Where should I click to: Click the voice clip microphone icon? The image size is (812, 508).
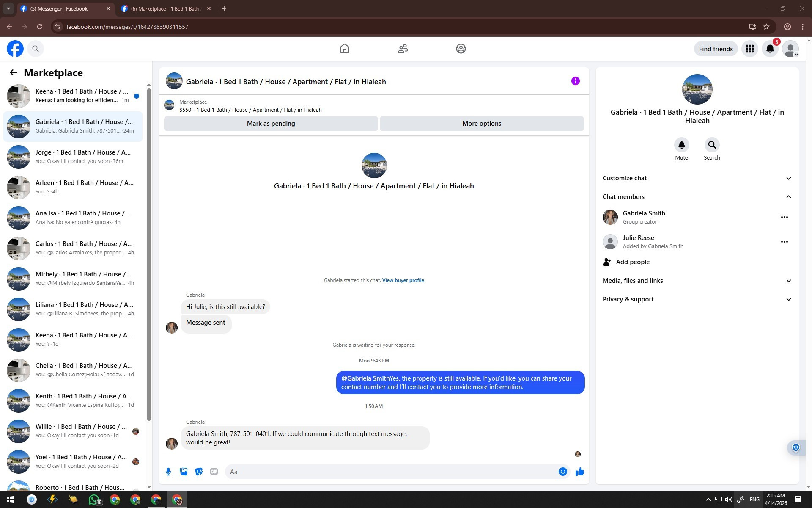(168, 472)
